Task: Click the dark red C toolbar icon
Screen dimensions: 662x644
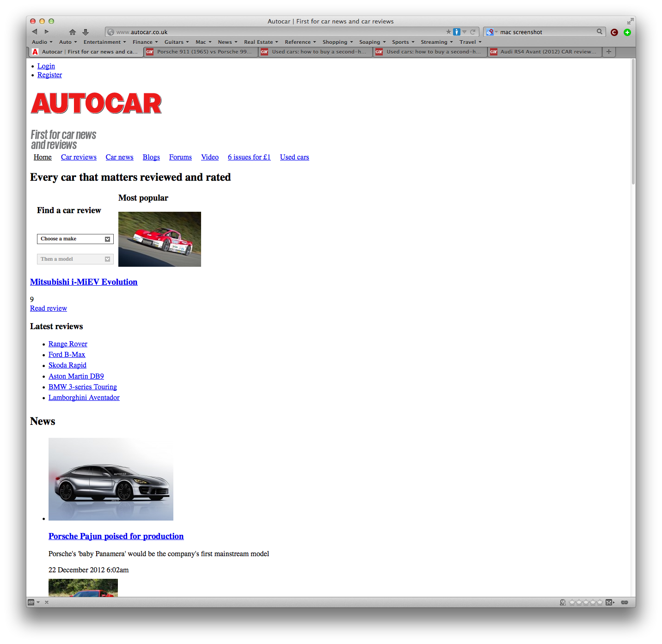Action: tap(614, 32)
